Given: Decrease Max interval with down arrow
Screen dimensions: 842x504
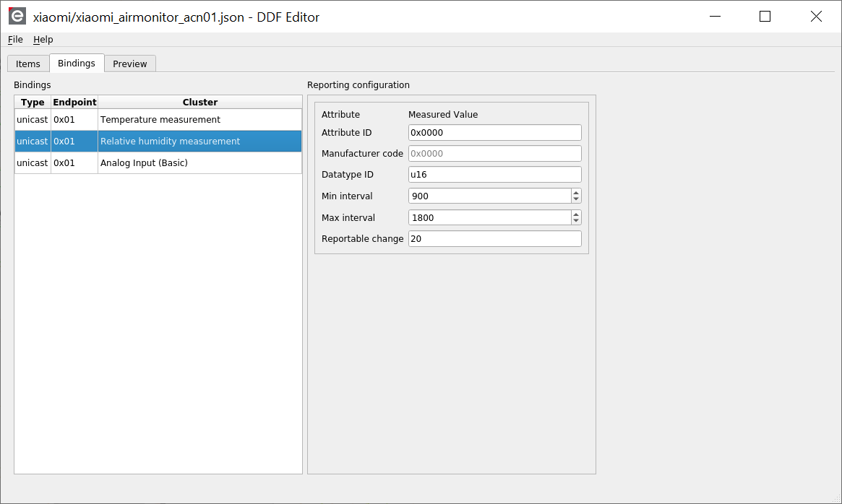Looking at the screenshot, I should tap(576, 221).
